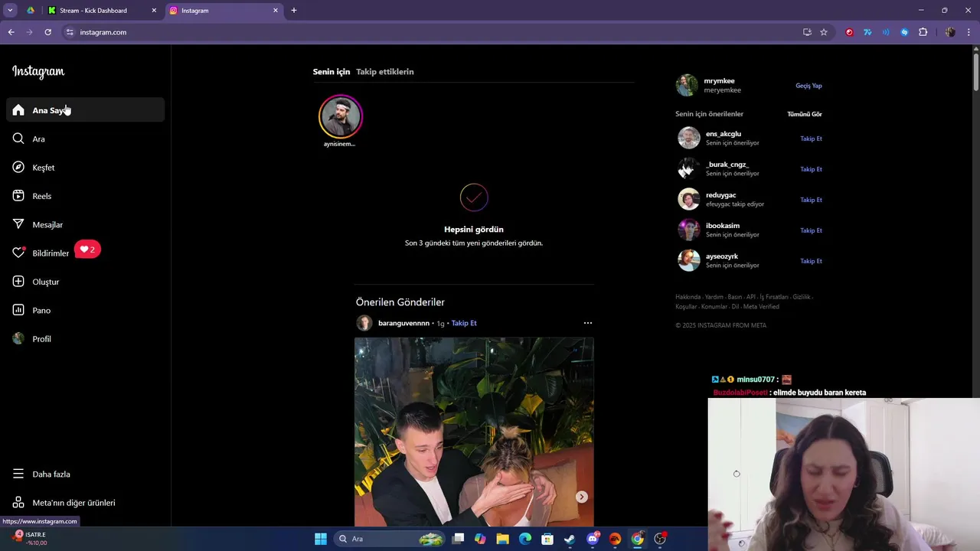Viewport: 980px width, 551px height.
Task: Open the suggested post photo
Action: 474,432
